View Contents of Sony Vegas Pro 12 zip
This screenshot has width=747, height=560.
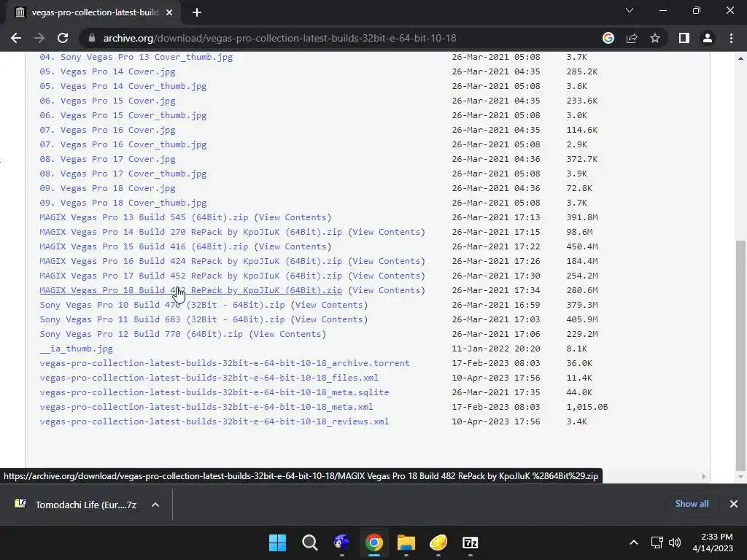287,334
